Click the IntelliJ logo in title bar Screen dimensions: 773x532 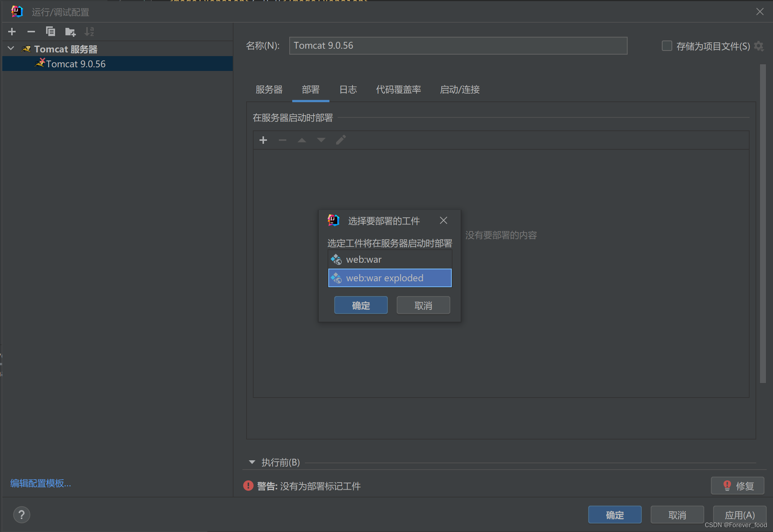[17, 12]
